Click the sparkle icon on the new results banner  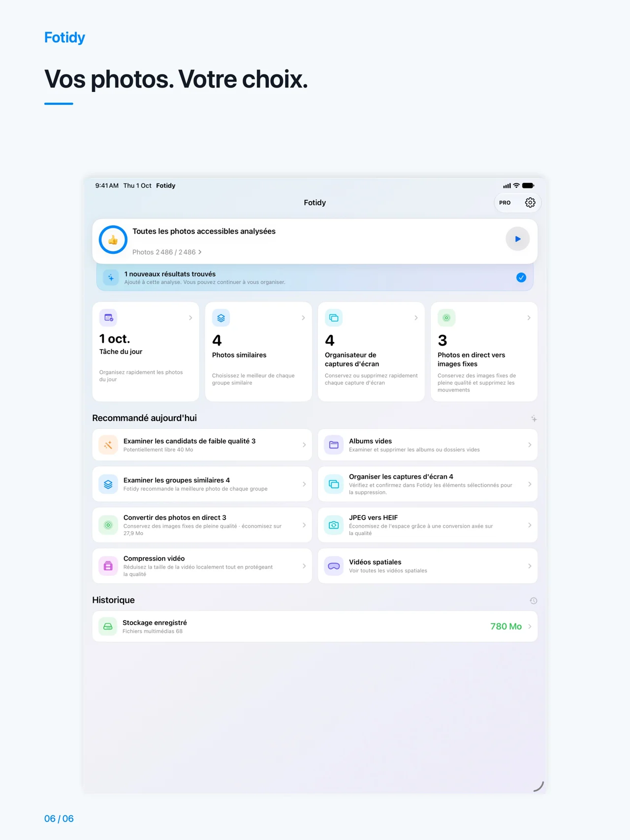(x=111, y=278)
